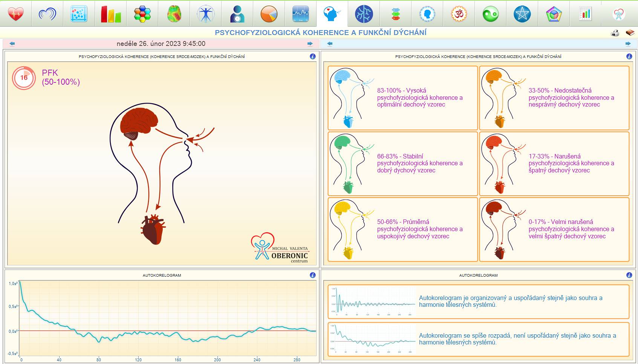
Task: Open the brain heat map icon
Action: [174, 14]
